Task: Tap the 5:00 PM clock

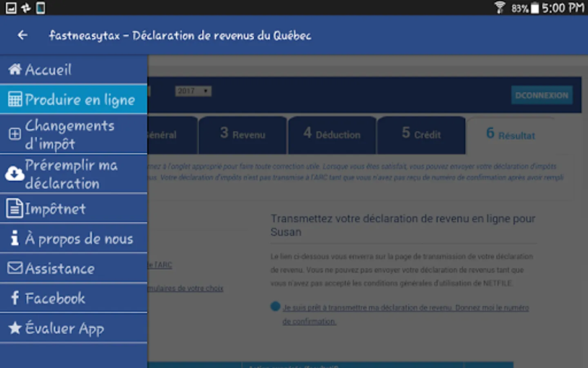Action: (563, 8)
